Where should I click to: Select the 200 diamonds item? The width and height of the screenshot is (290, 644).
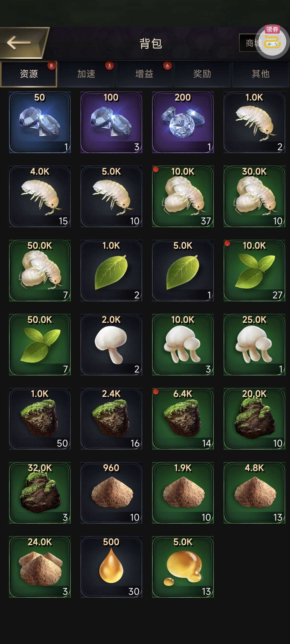click(x=183, y=122)
